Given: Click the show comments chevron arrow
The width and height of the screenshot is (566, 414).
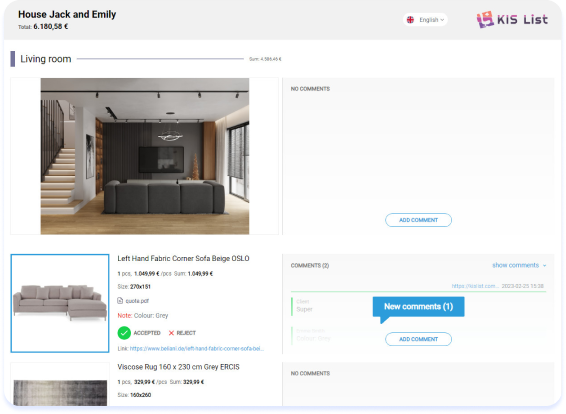Looking at the screenshot, I should coord(544,266).
